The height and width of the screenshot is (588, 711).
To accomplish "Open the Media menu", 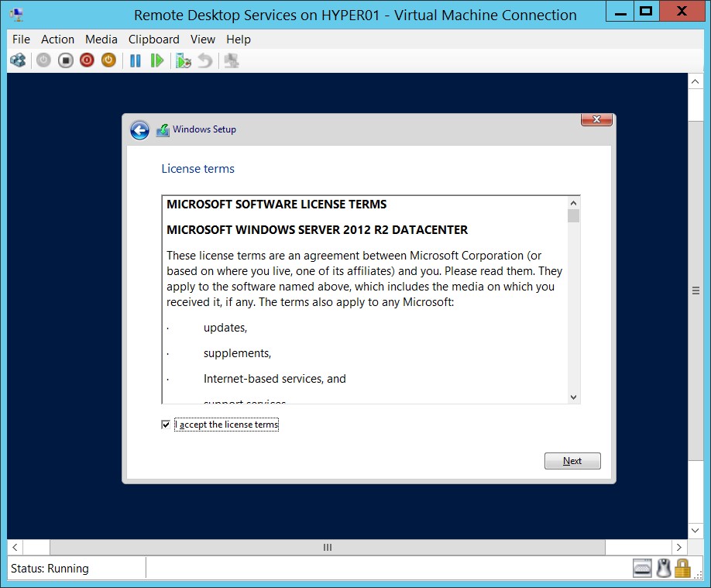I will click(101, 40).
